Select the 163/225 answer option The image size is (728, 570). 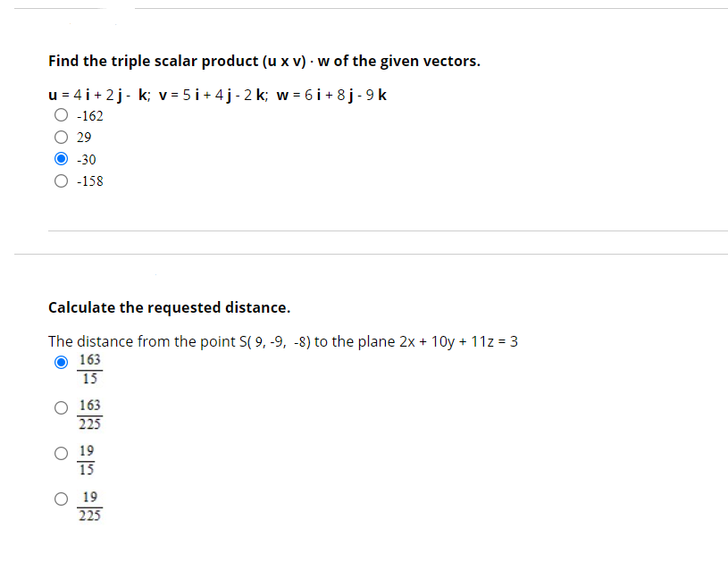(x=61, y=407)
